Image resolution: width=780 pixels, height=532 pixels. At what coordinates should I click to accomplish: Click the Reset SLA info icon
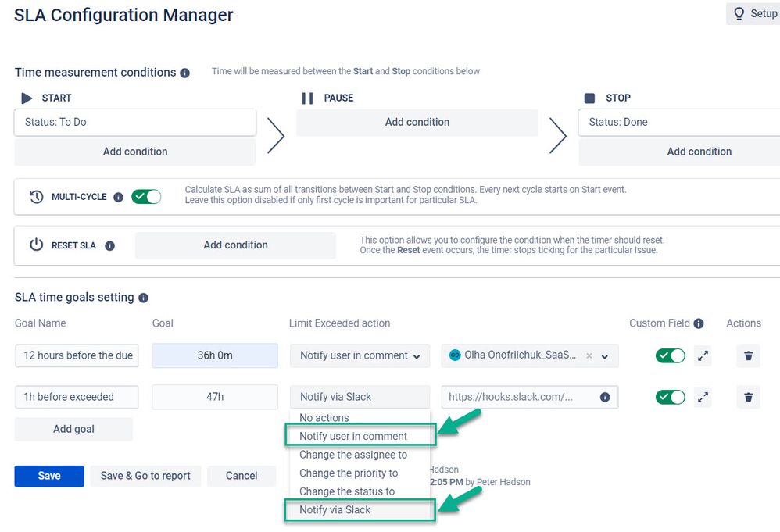tap(110, 245)
